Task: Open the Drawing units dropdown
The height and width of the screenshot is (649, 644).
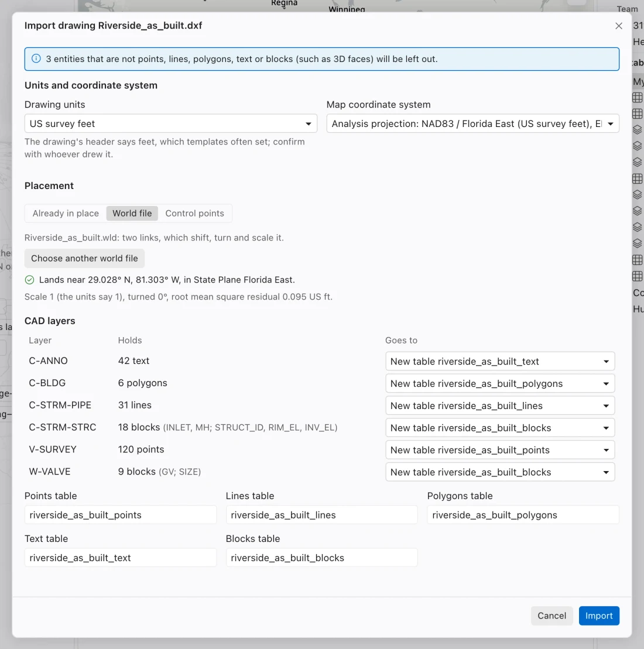Action: pos(170,123)
